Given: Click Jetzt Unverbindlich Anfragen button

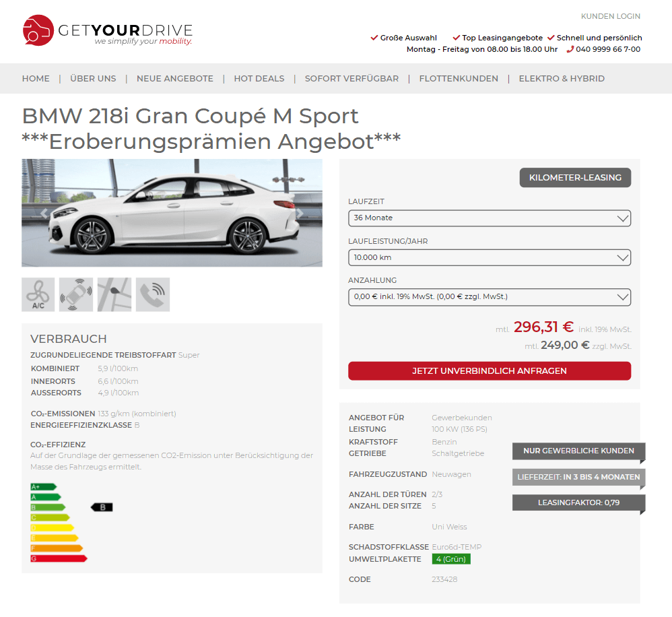Looking at the screenshot, I should 490,371.
